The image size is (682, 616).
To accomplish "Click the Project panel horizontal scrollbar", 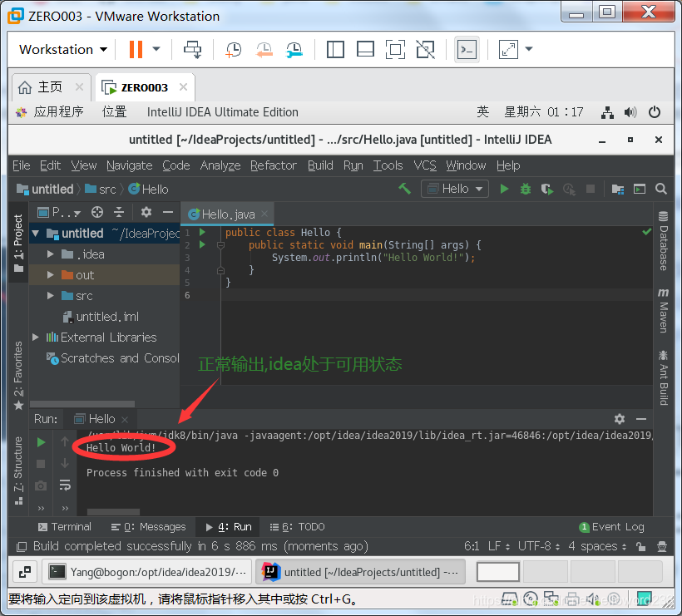I will [x=82, y=404].
